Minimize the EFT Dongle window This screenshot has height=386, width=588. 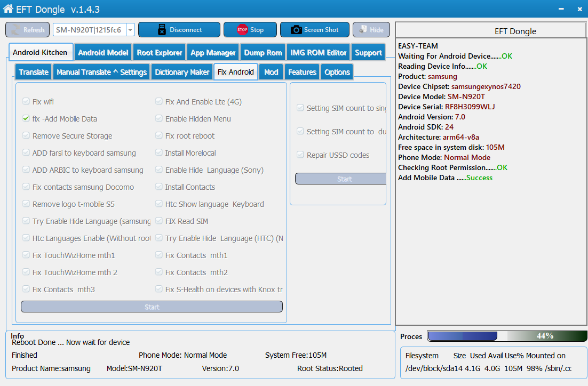pyautogui.click(x=561, y=9)
